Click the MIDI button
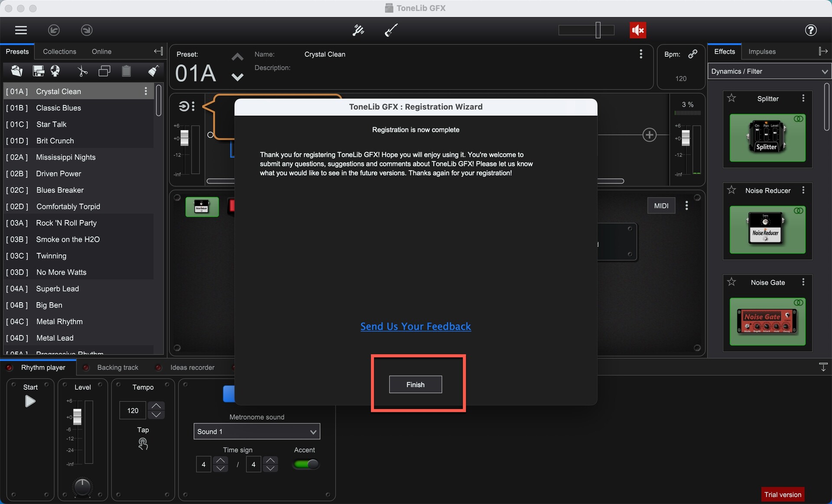Viewport: 832px width, 504px height. [x=661, y=205]
